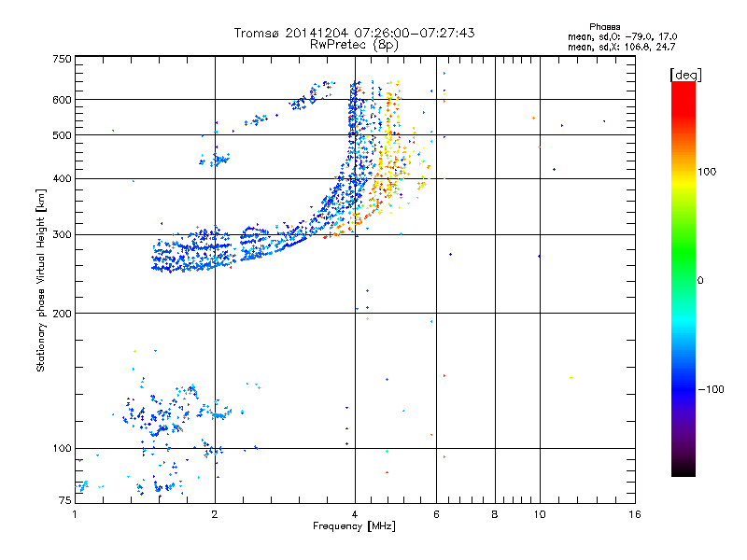Viewport: 747px width, 560px height.
Task: Click the x-axis tick label '2'
Action: point(215,514)
